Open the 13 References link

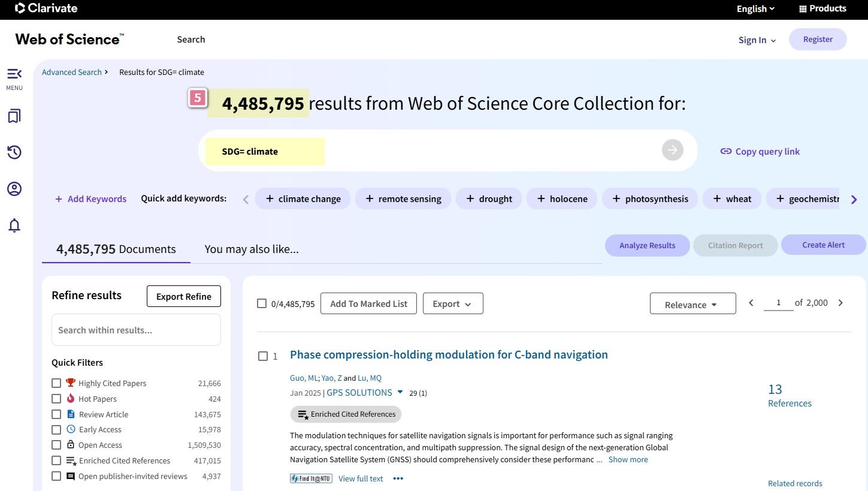(790, 396)
